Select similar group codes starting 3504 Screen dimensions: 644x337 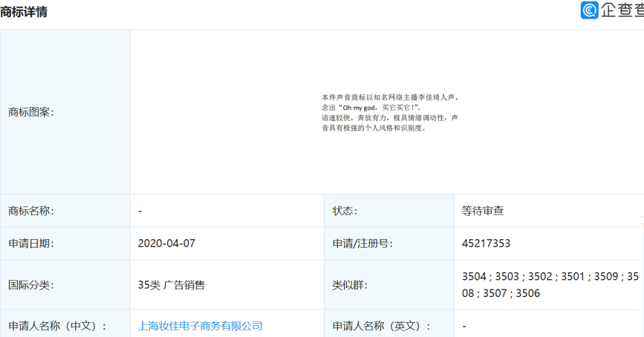[x=550, y=285]
